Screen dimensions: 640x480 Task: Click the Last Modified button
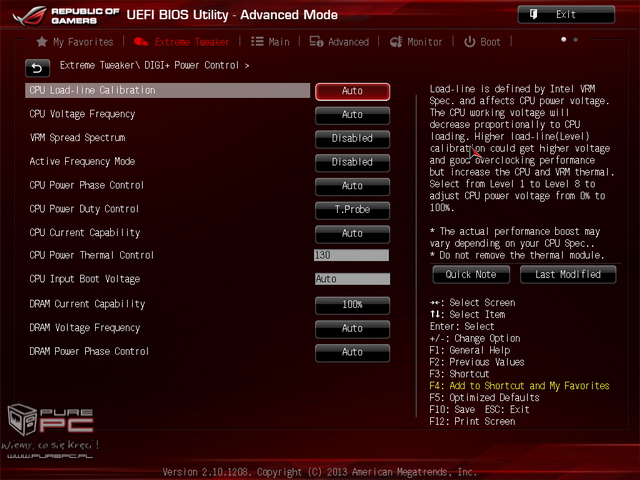(568, 274)
